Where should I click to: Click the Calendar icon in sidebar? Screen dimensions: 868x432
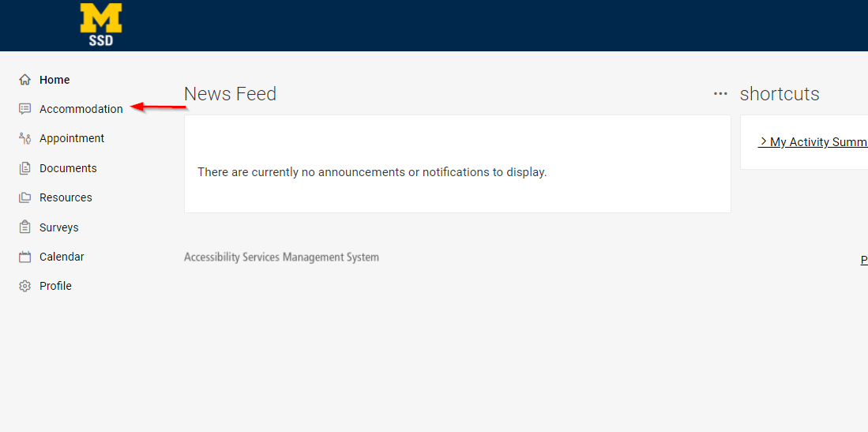[25, 257]
